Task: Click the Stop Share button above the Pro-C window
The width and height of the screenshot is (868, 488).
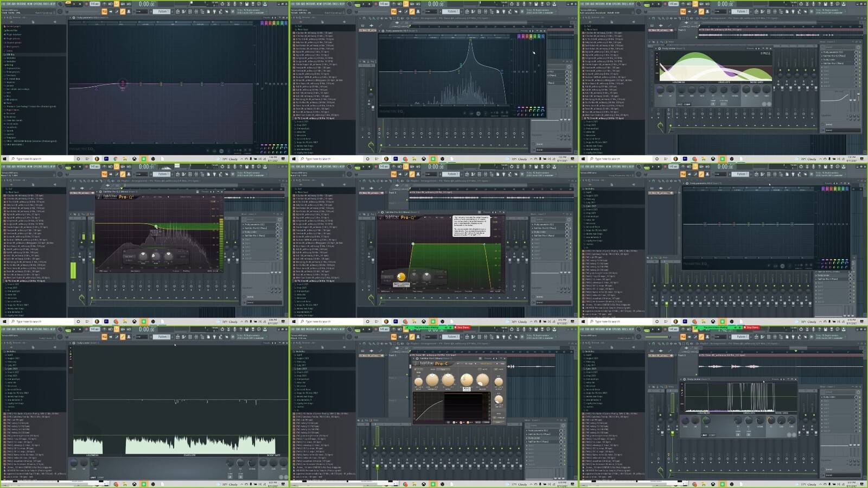Action: pyautogui.click(x=462, y=327)
